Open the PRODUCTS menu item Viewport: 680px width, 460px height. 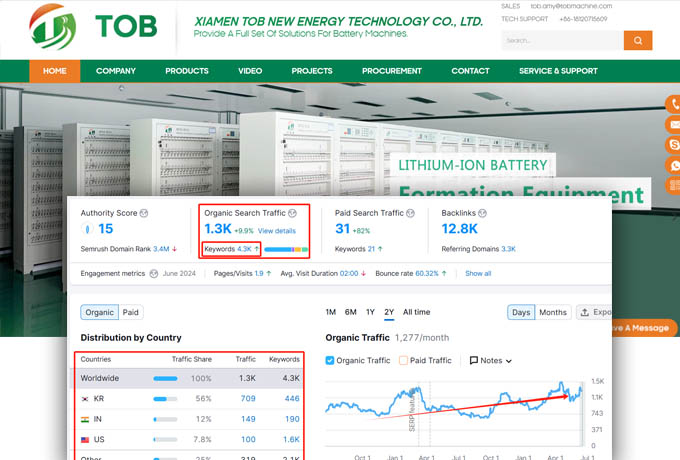(x=187, y=71)
